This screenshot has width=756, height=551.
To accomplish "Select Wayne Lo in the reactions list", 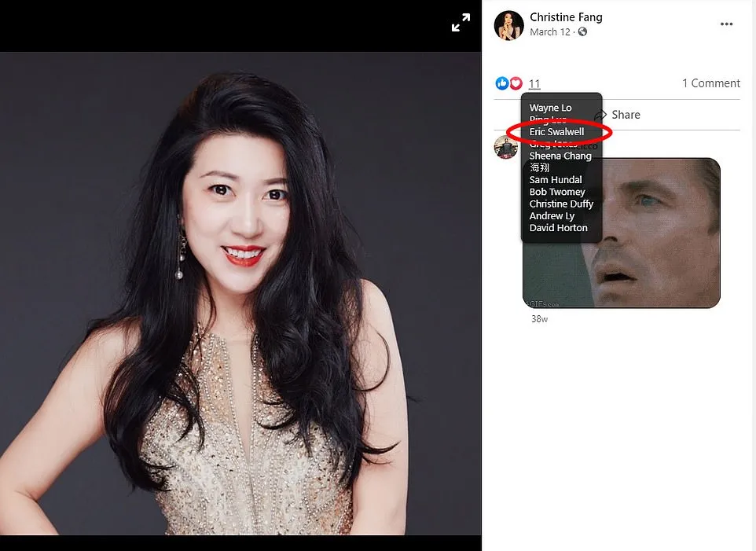I will [x=550, y=108].
